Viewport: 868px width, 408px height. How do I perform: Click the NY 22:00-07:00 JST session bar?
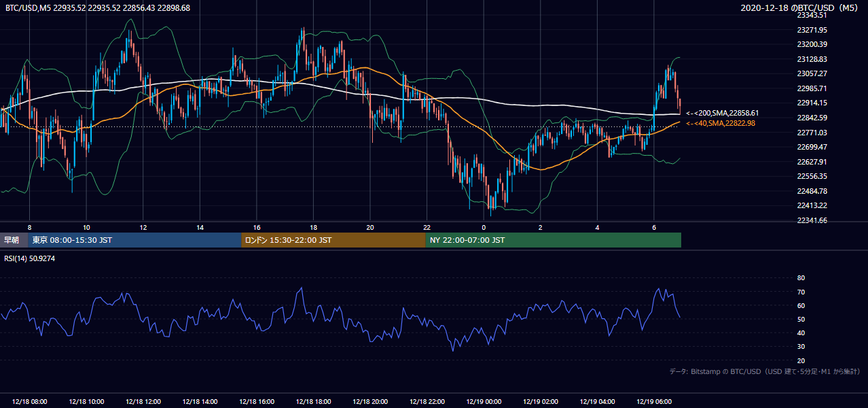[x=554, y=240]
